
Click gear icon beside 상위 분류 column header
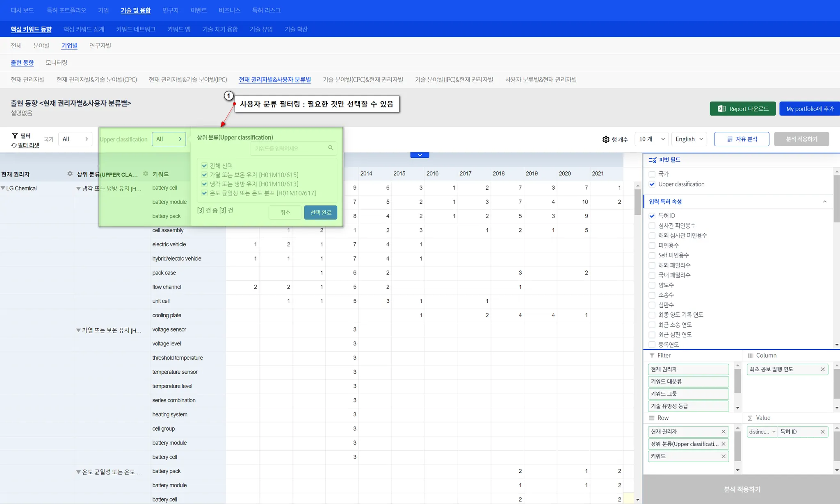(x=146, y=174)
